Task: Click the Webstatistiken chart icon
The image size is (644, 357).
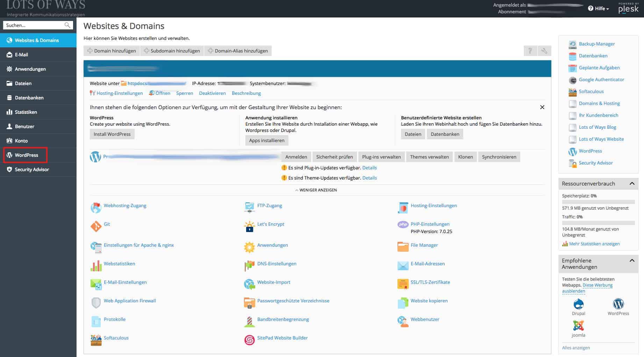Action: coord(96,266)
